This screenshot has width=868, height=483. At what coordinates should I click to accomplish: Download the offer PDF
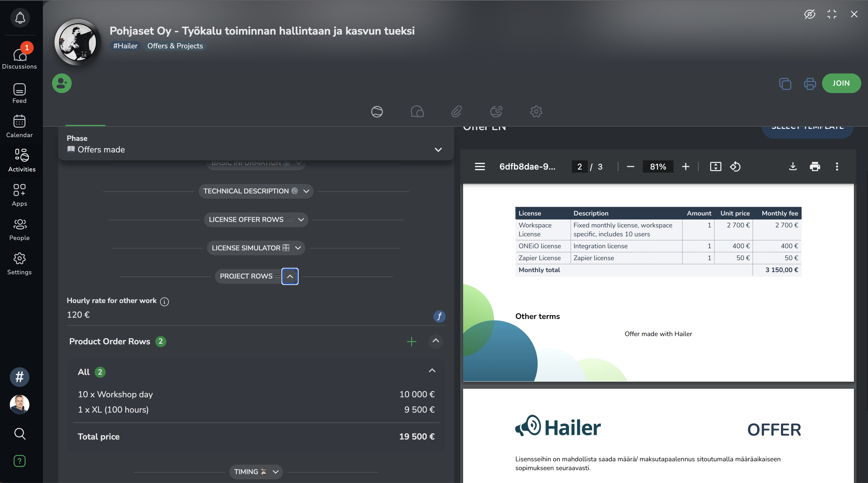click(793, 167)
